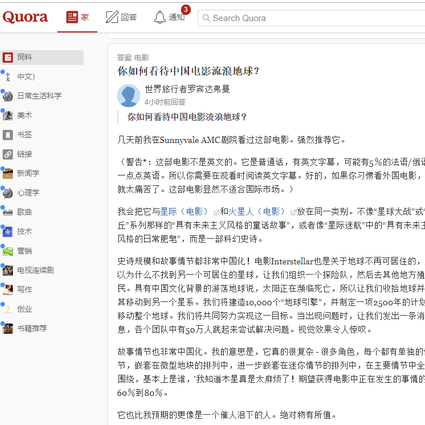Click the 日常生活科学 topic icon
425x425 pixels.
[x=8, y=96]
